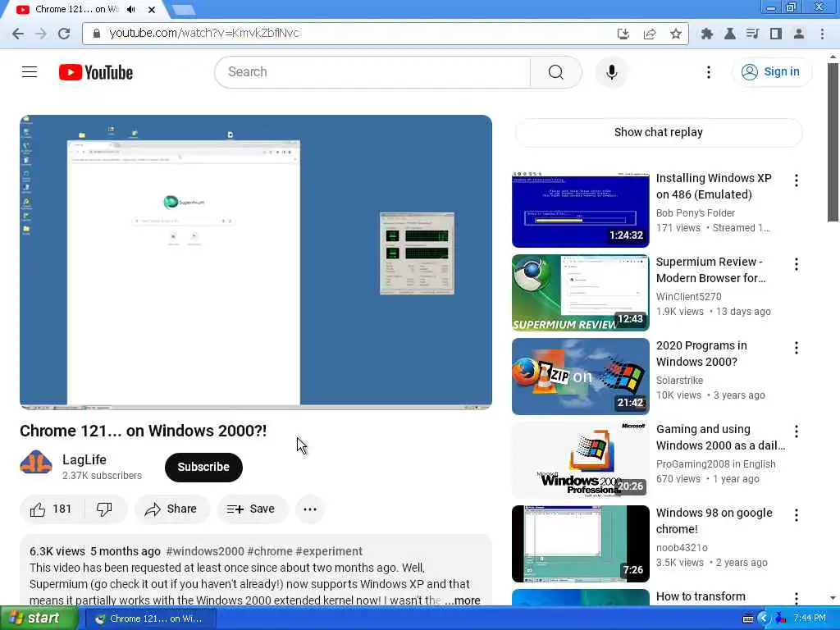The height and width of the screenshot is (630, 840).
Task: Open options for Gaming and using Windows 2000
Action: pos(797,431)
